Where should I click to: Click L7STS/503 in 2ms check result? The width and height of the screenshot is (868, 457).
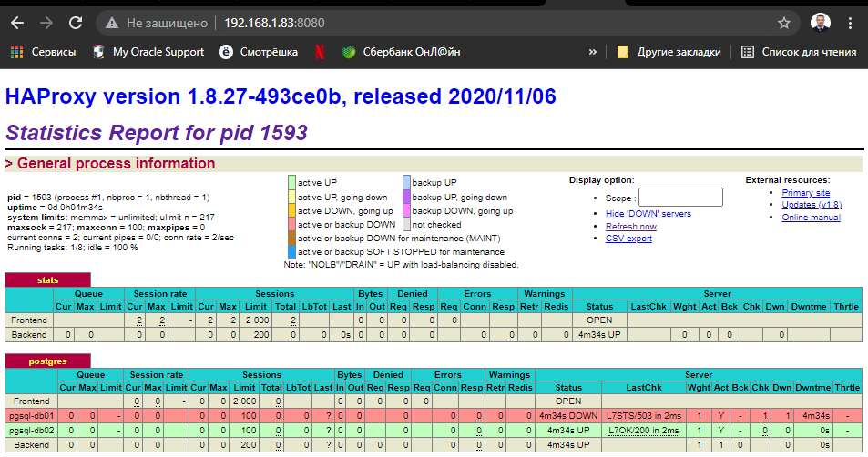pyautogui.click(x=643, y=416)
